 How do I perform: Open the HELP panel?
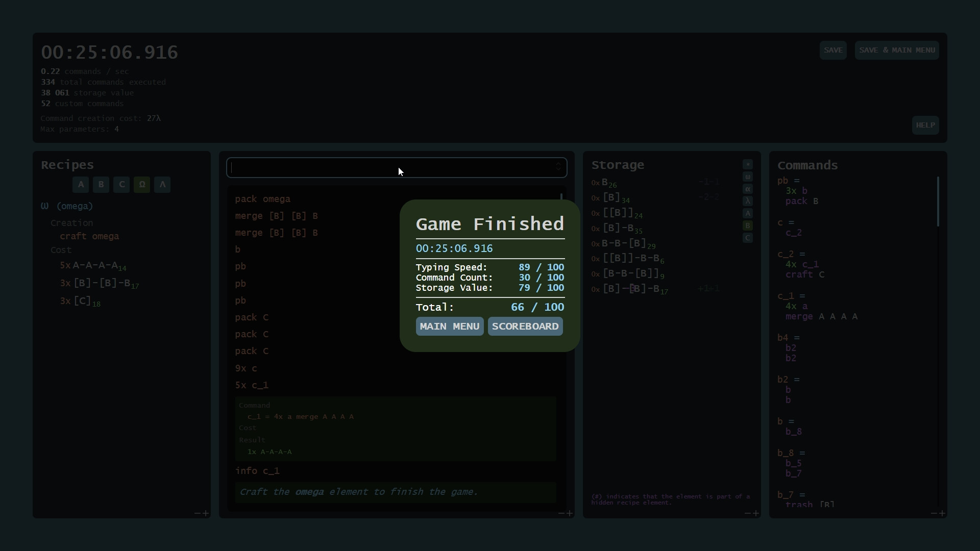tap(925, 125)
